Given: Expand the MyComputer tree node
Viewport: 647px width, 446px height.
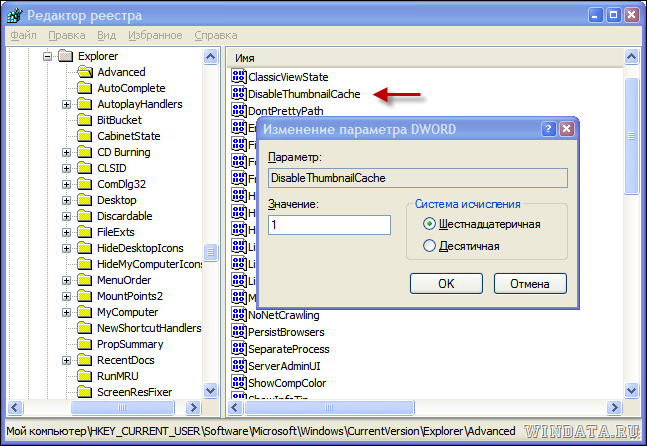Looking at the screenshot, I should click(67, 312).
